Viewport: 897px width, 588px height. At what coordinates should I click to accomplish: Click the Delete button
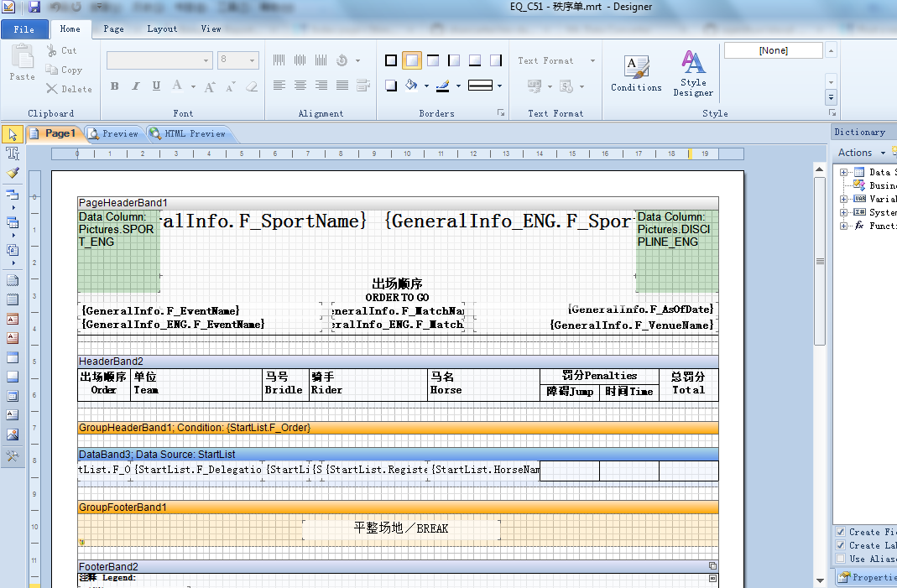[69, 89]
